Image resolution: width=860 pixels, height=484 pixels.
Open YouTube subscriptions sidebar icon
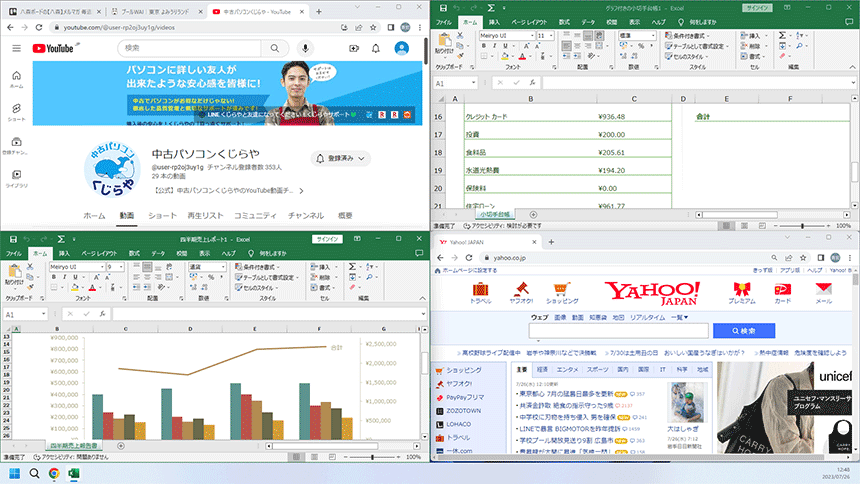(x=16, y=145)
